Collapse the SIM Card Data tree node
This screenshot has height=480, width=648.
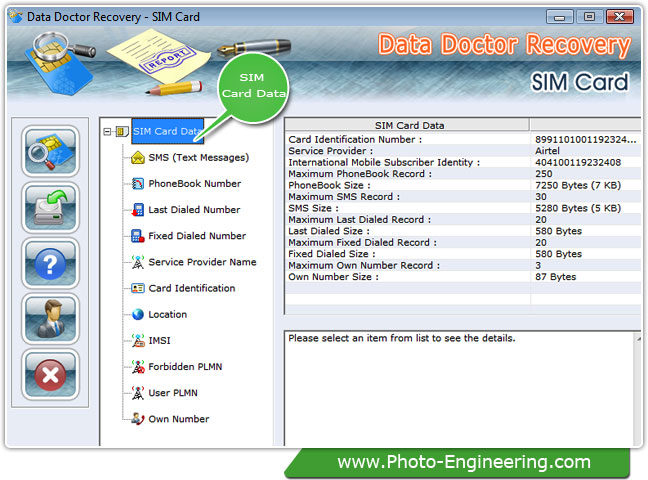coord(107,132)
